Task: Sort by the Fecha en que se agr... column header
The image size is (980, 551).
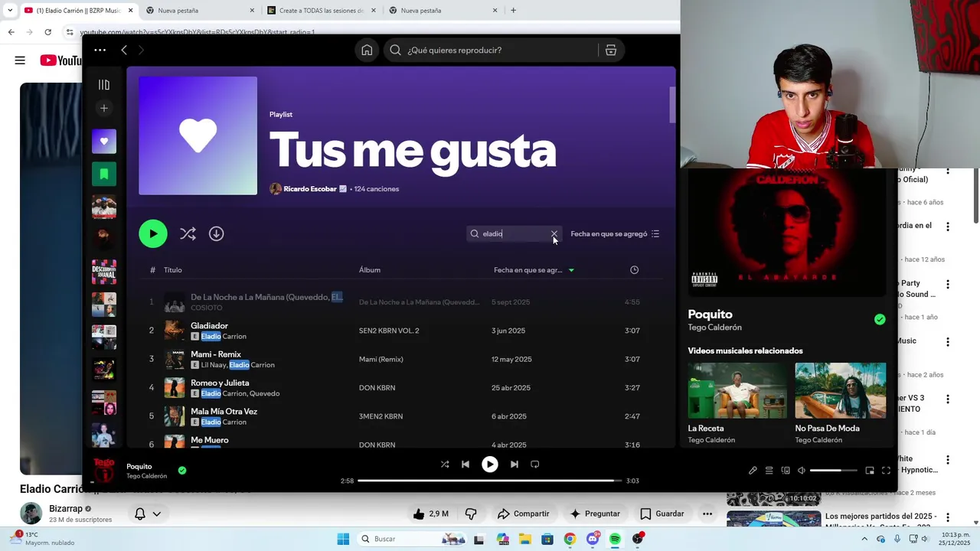Action: tap(534, 269)
